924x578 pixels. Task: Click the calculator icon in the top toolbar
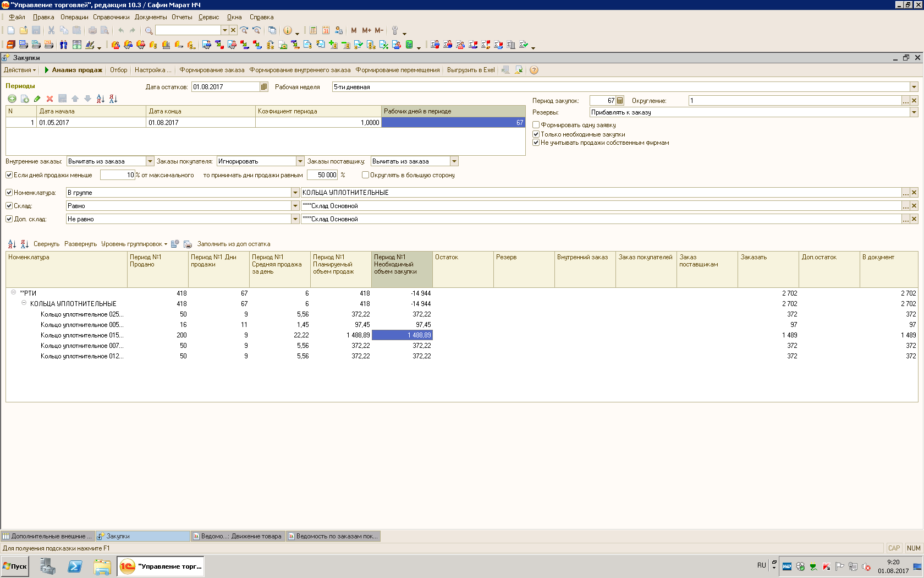click(x=313, y=30)
